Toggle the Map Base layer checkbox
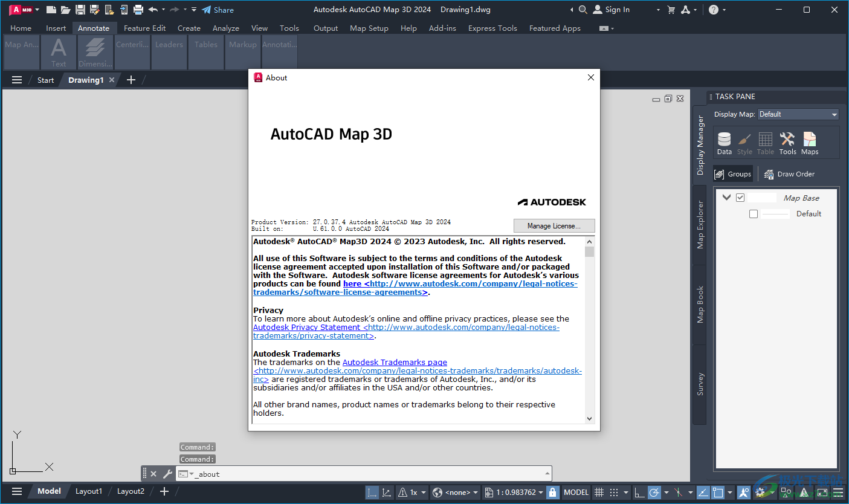The image size is (849, 504). click(740, 198)
